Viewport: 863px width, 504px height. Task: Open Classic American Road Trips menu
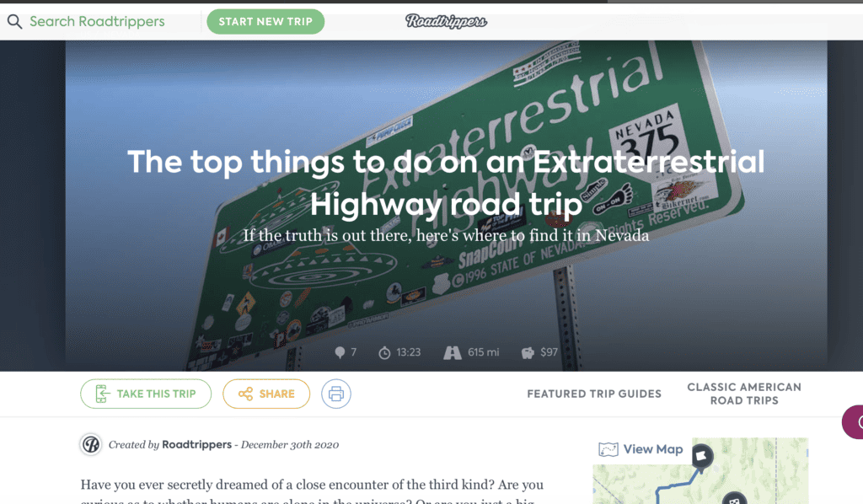point(744,394)
